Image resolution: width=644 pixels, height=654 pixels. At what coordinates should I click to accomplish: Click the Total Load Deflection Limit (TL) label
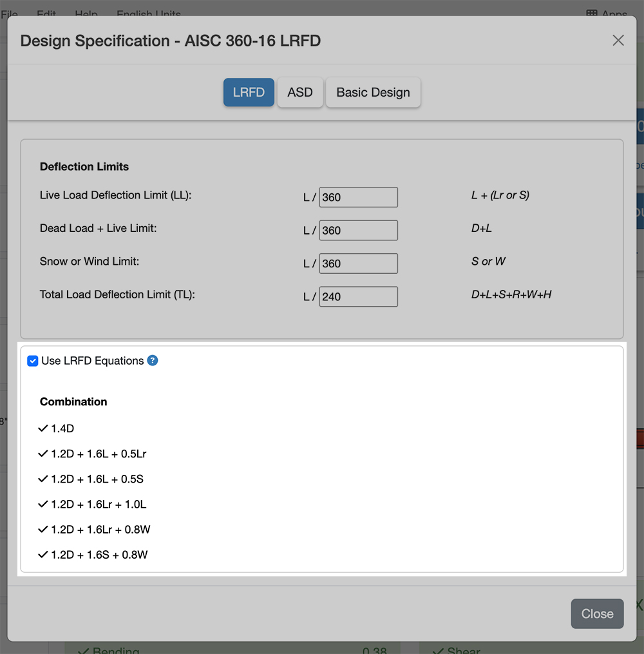117,294
